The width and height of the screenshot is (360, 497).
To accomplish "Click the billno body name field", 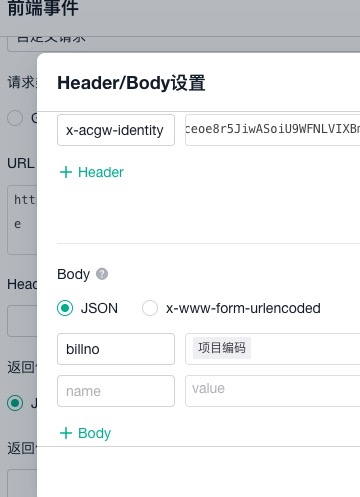I will click(x=116, y=349).
